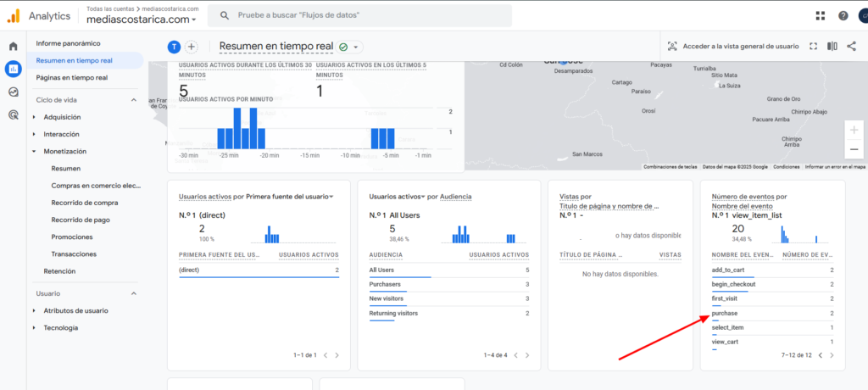Image resolution: width=868 pixels, height=390 pixels.
Task: Click the compare view icon
Action: (x=832, y=47)
